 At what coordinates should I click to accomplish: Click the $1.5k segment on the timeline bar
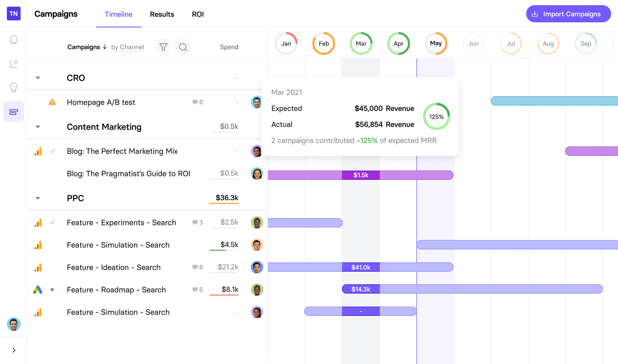tap(361, 175)
